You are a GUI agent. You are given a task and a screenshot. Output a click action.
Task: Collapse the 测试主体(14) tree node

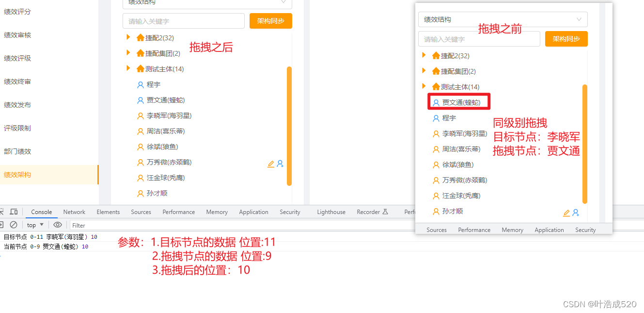[x=128, y=68]
